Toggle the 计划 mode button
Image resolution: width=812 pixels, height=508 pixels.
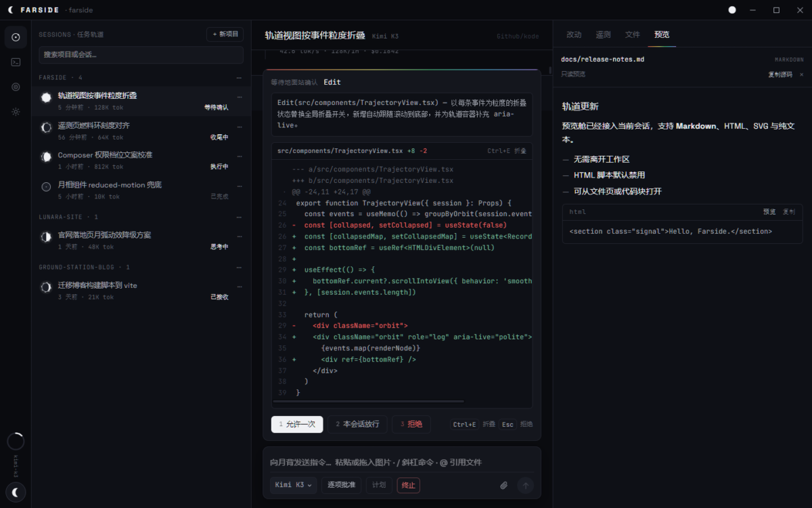[379, 485]
